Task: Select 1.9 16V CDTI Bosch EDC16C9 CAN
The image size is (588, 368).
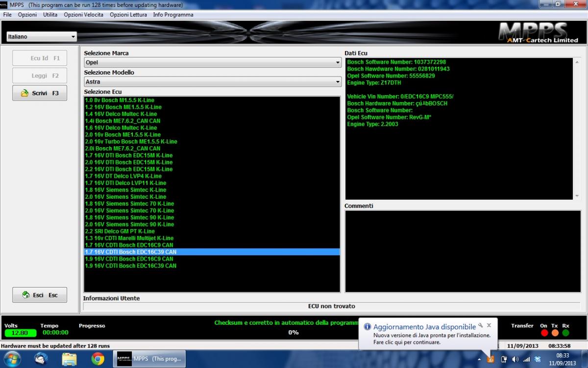Action: [x=212, y=259]
